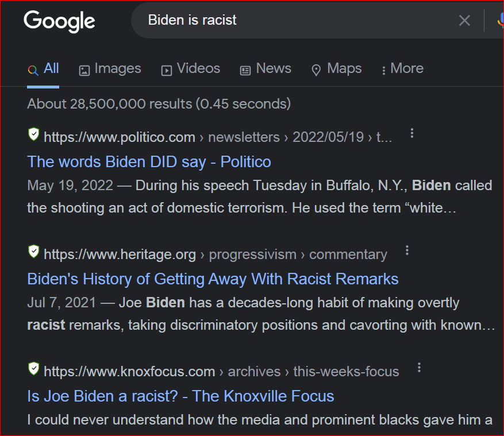Open "The words Biden DID say - Politico" result
Screen dimensions: 504x436
pos(149,162)
